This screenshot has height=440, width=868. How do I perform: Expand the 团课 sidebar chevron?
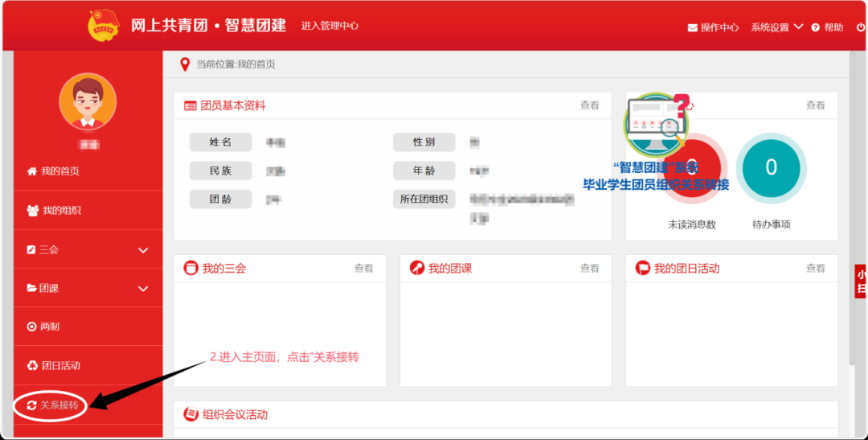(x=143, y=289)
